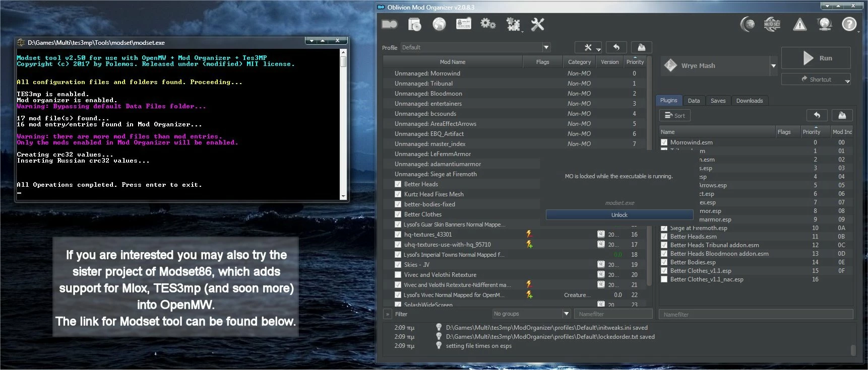Click the mod list Namefilter field
868x370 pixels.
coord(613,314)
